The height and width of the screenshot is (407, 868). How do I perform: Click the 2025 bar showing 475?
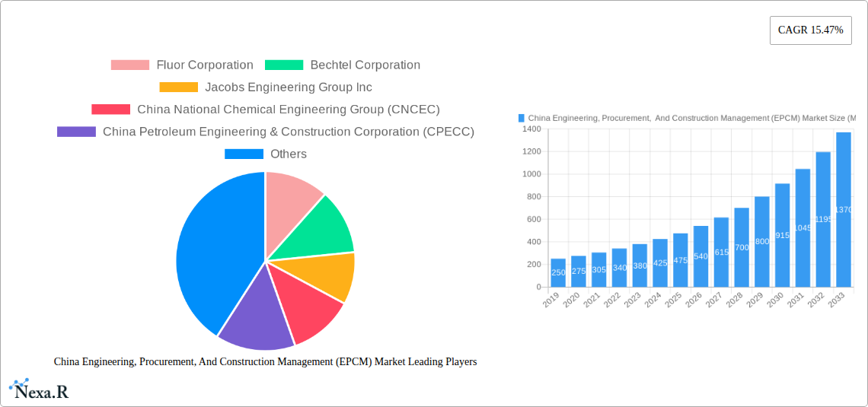coord(680,260)
